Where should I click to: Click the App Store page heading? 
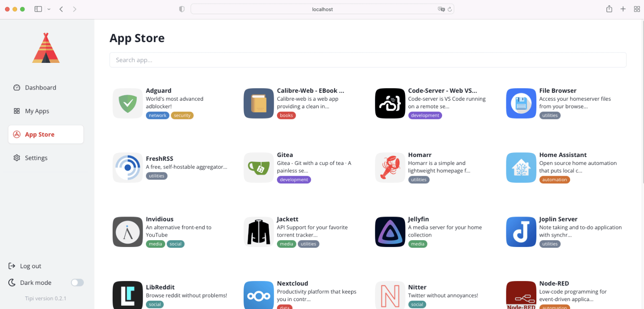coord(137,38)
